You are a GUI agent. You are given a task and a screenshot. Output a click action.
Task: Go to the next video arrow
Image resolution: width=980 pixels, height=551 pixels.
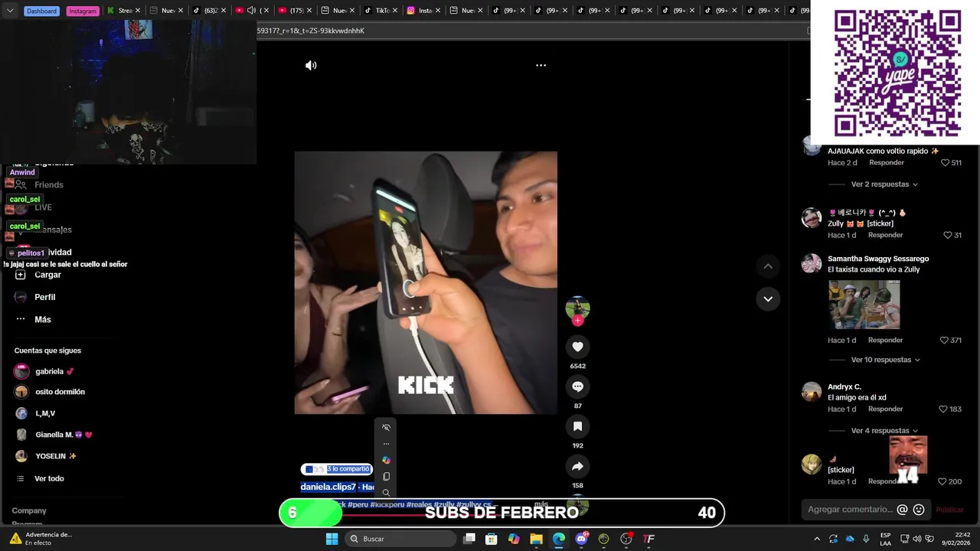(x=768, y=298)
